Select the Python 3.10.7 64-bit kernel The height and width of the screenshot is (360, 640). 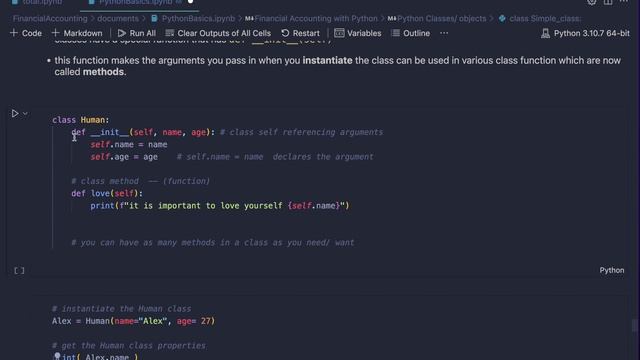click(x=585, y=33)
